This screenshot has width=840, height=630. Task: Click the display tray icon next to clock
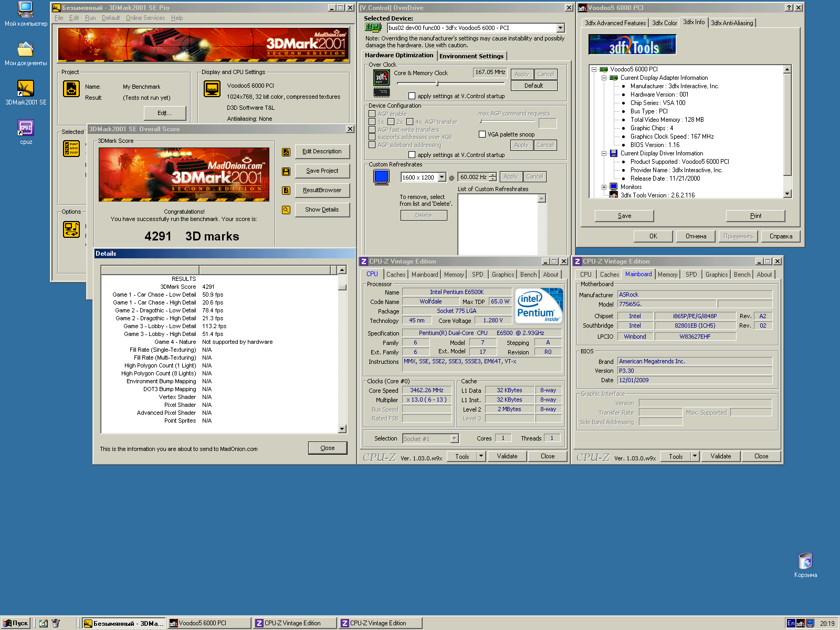810,623
